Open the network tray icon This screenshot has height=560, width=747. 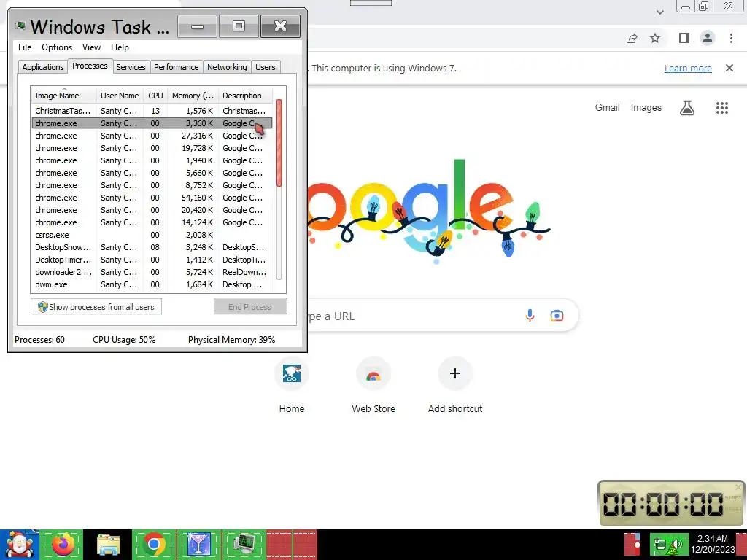[660, 544]
